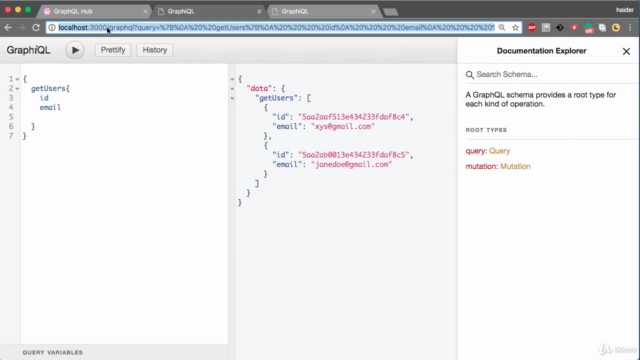Open the History panel
This screenshot has width=640, height=360.
point(155,50)
